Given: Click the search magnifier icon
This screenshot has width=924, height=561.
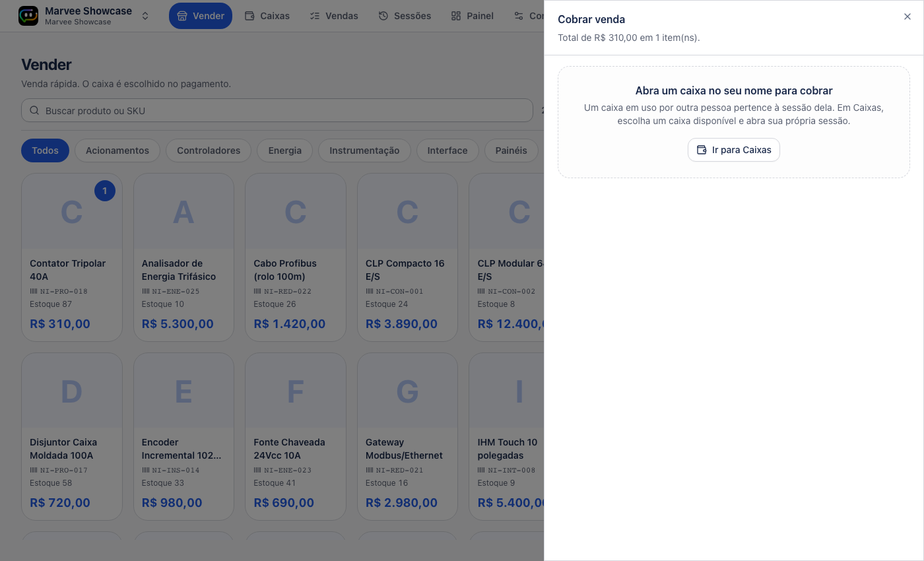Looking at the screenshot, I should [34, 110].
